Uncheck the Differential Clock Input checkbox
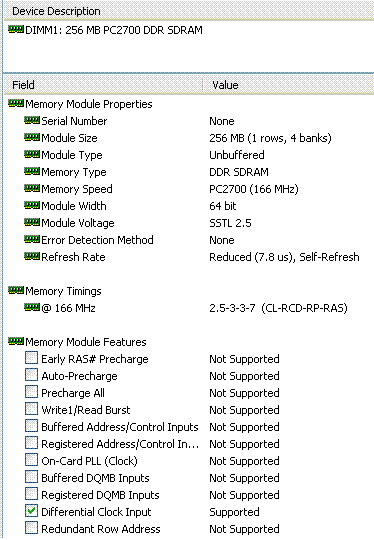The image size is (374, 540). tap(31, 511)
